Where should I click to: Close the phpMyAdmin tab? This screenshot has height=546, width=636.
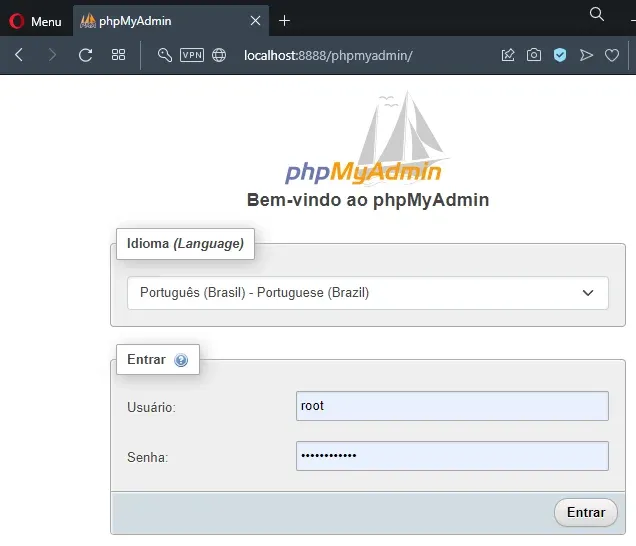pos(255,21)
